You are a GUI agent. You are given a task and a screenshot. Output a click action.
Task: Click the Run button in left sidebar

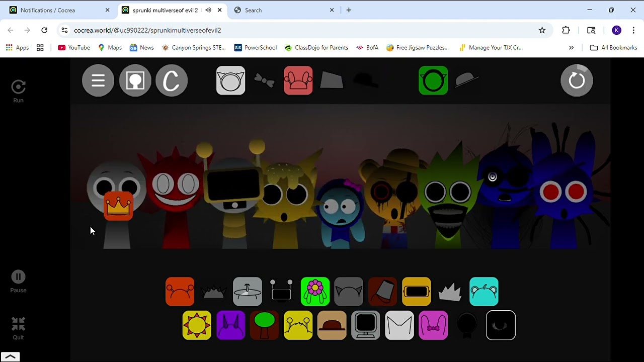[x=18, y=92]
